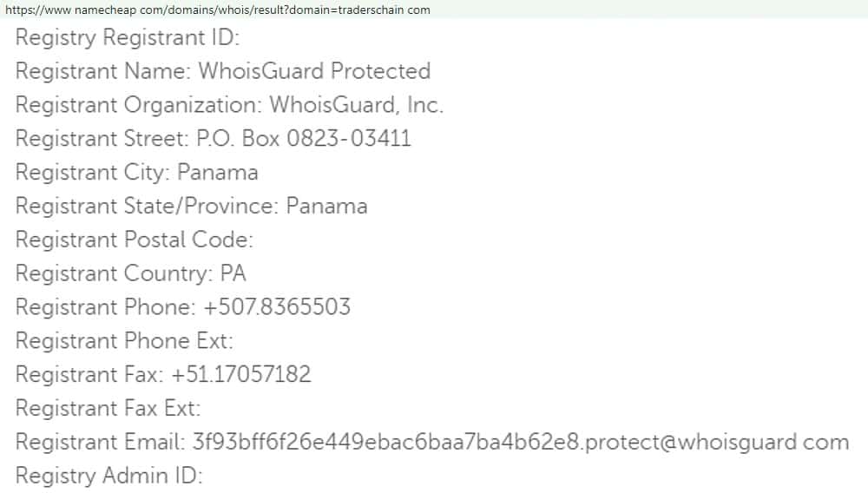
Task: Click the whoisguard protect email address
Action: (x=518, y=442)
